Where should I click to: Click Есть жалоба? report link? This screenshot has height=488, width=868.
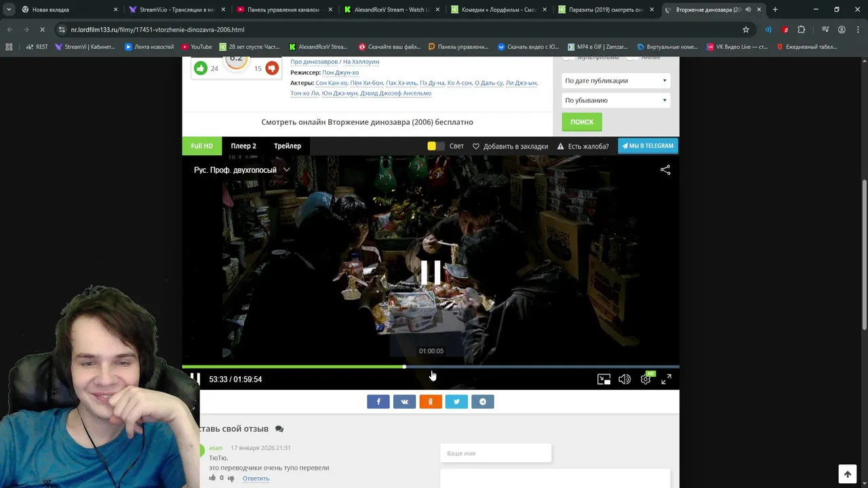[583, 146]
